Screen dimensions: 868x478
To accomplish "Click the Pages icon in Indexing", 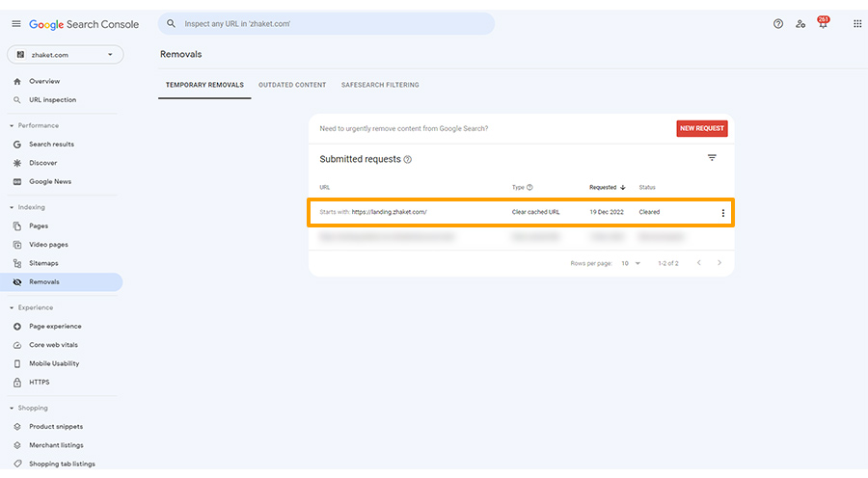I will click(x=17, y=226).
